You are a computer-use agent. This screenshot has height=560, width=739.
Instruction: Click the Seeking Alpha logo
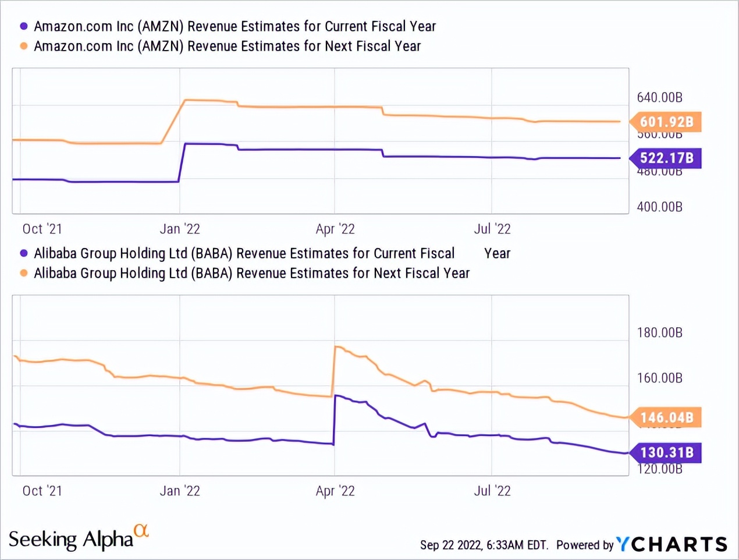[71, 540]
